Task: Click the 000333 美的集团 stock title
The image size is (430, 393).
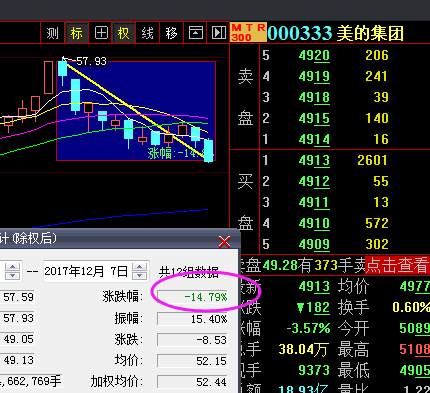Action: [x=336, y=33]
